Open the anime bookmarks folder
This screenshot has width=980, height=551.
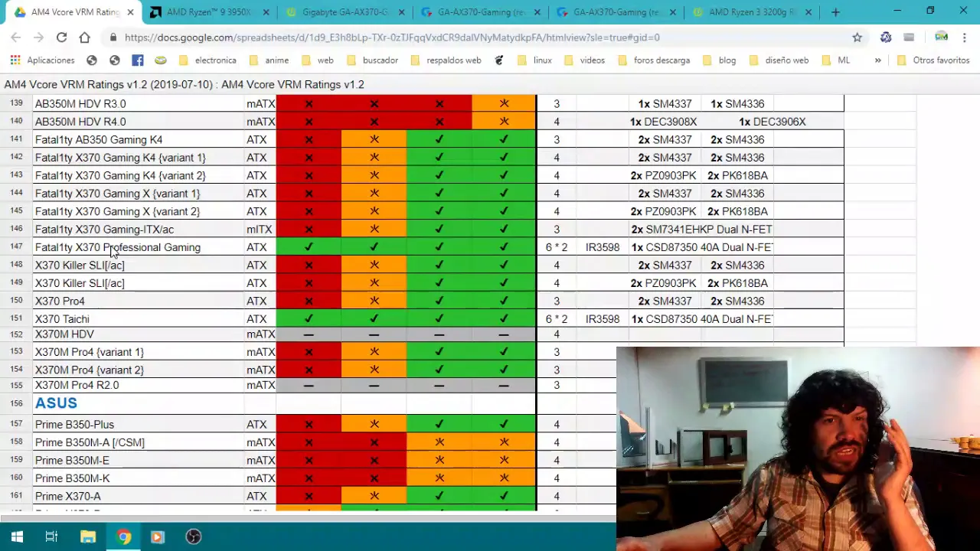268,60
